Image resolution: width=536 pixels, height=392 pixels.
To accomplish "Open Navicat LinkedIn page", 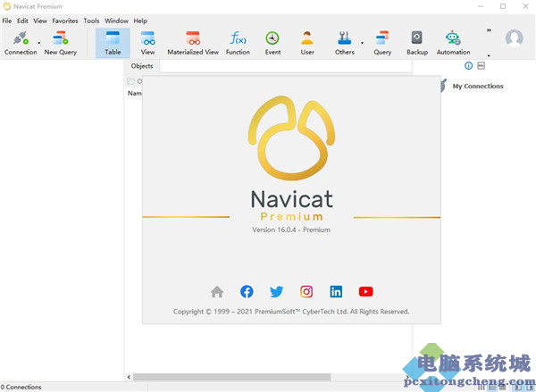I will (x=336, y=292).
